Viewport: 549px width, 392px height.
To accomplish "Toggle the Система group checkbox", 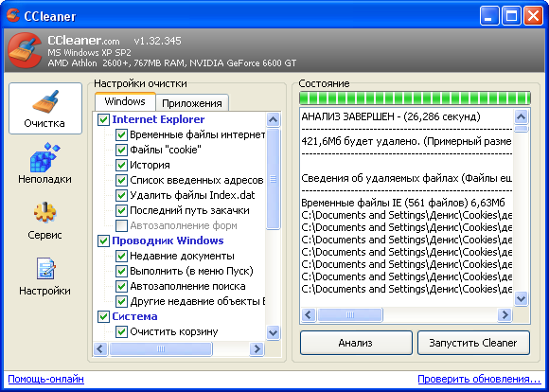I will pos(103,316).
